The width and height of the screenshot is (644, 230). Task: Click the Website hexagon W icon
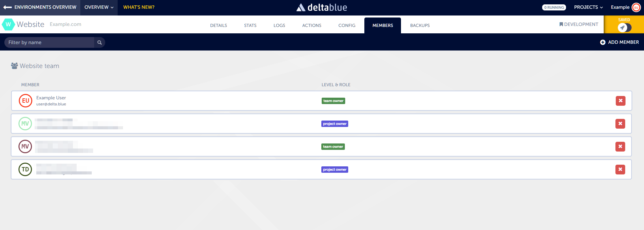pos(8,25)
